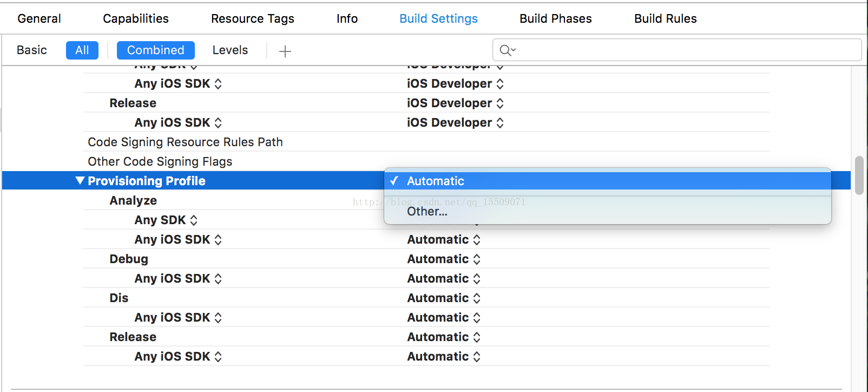Go to the Resource Tags tab

253,18
